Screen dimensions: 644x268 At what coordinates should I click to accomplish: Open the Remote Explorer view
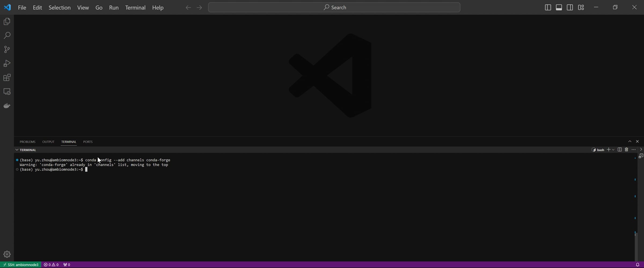point(7,92)
